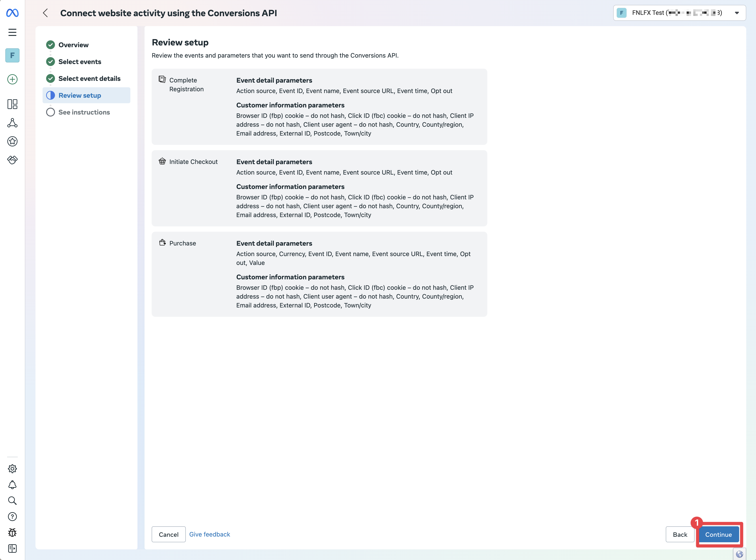Screen dimensions: 756x560
Task: Open custom conversions star icon
Action: click(x=13, y=141)
